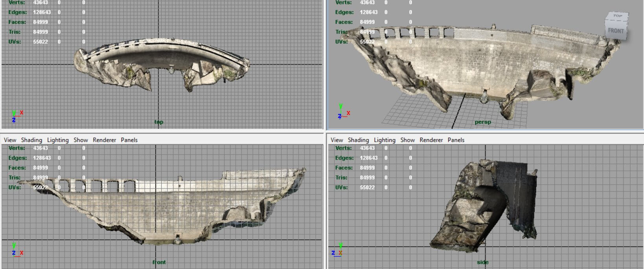
Task: Open the Panels menu of the side panel
Action: point(456,140)
